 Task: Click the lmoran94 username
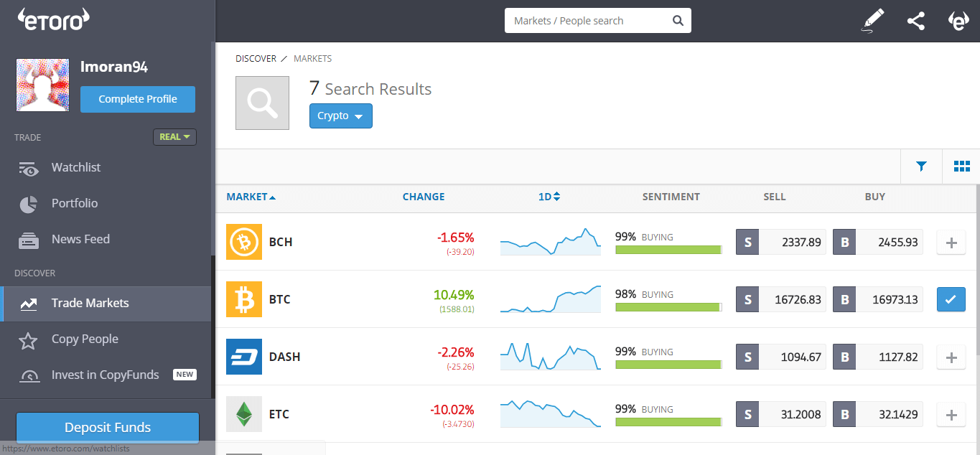[x=114, y=67]
